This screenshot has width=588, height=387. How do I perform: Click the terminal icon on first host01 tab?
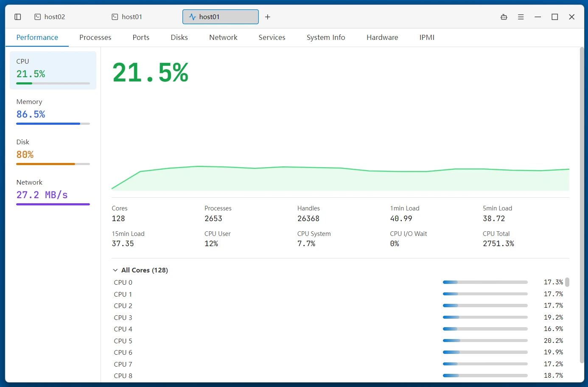click(x=115, y=17)
